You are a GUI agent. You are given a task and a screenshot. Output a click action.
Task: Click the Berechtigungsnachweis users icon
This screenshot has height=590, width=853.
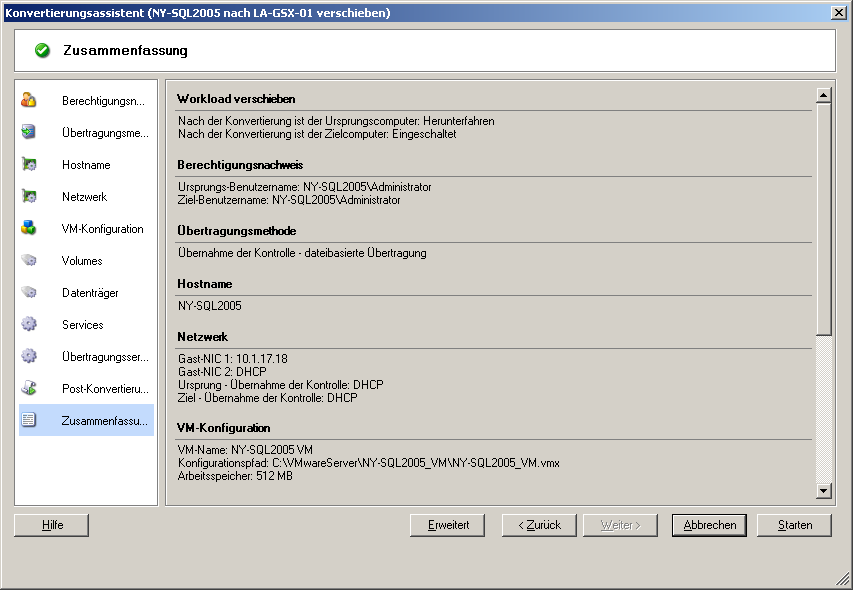[29, 100]
